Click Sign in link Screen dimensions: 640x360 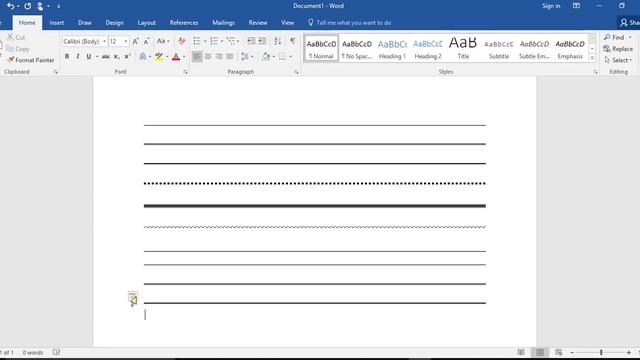tap(551, 6)
